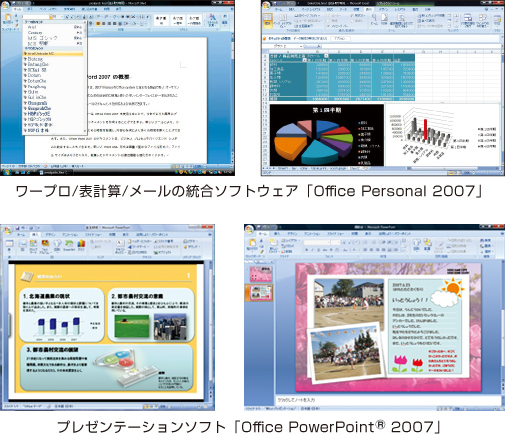The height and width of the screenshot is (435, 505).
Task: Expand the font name dropdown arrow in Word
Action: pyautogui.click(x=51, y=16)
